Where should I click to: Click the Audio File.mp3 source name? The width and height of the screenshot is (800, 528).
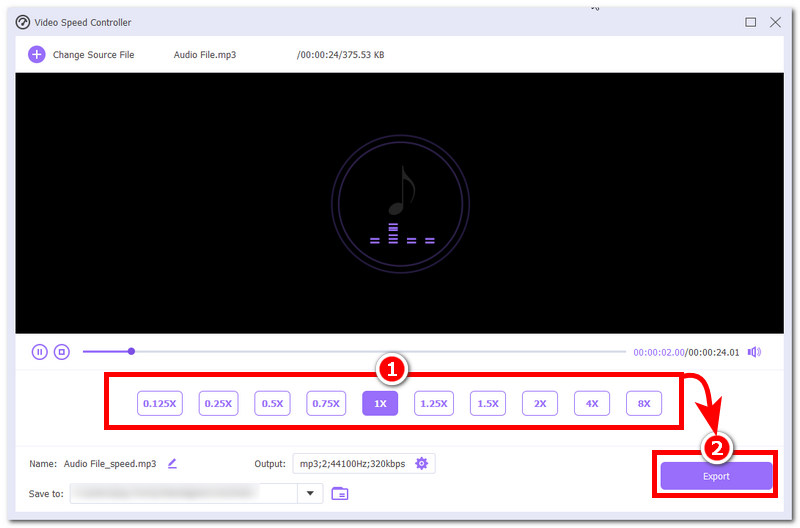(x=205, y=55)
